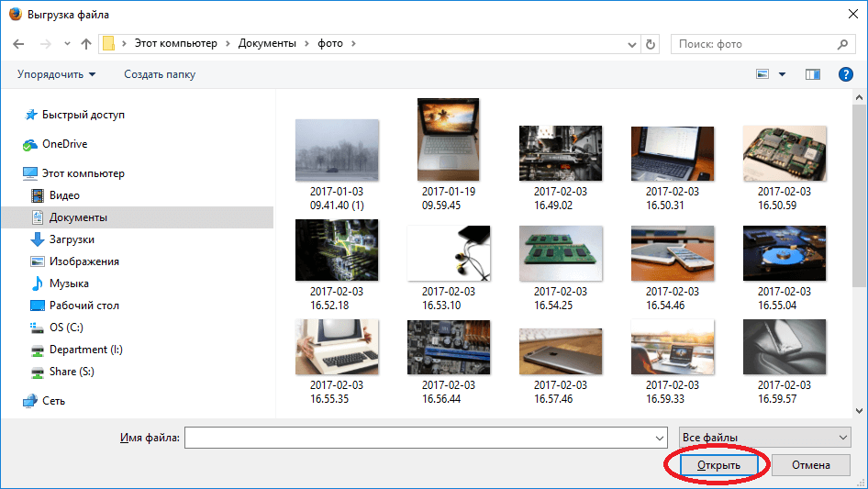This screenshot has width=868, height=489.
Task: Click the Документы breadcrumb in address bar
Action: click(267, 44)
